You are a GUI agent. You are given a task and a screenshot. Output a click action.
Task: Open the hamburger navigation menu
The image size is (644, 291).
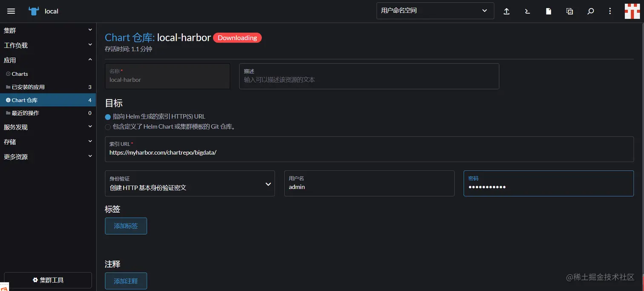pyautogui.click(x=11, y=11)
